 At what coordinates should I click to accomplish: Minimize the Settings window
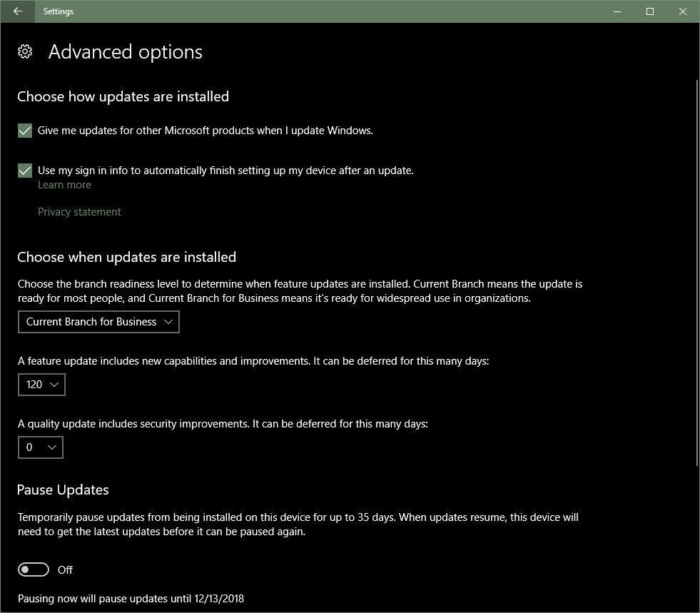(617, 12)
